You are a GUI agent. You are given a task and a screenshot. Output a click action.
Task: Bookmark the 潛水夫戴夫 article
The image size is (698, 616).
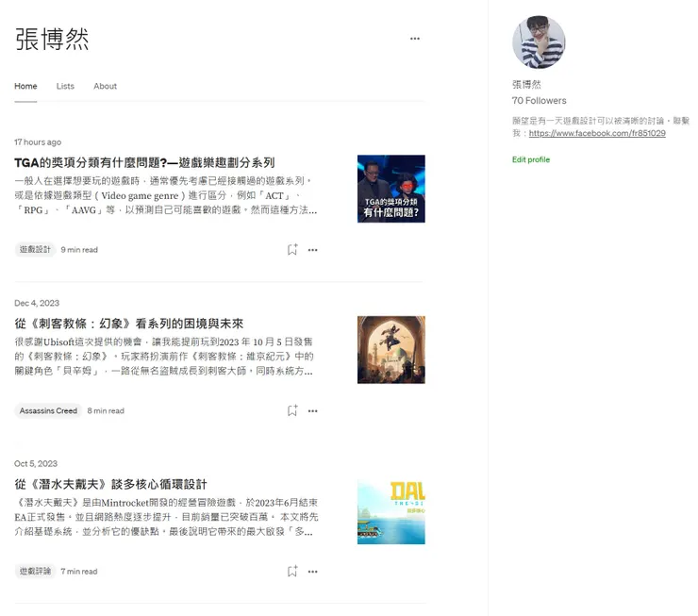coord(292,571)
